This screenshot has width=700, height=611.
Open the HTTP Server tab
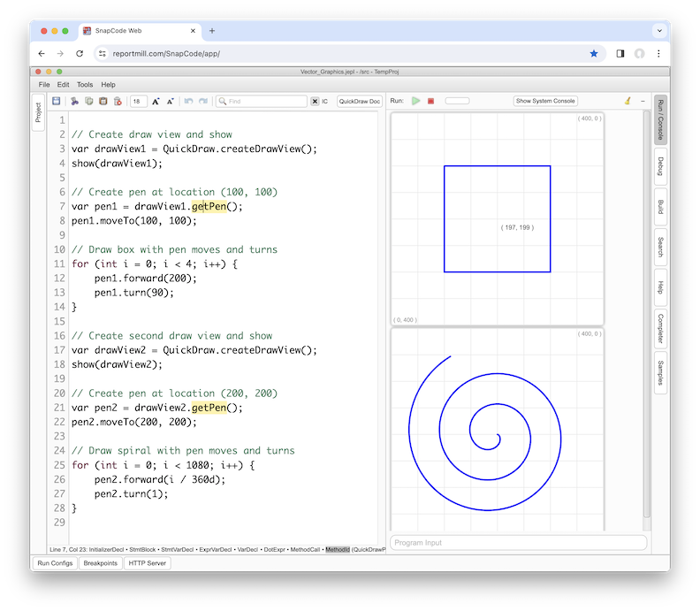click(x=148, y=563)
